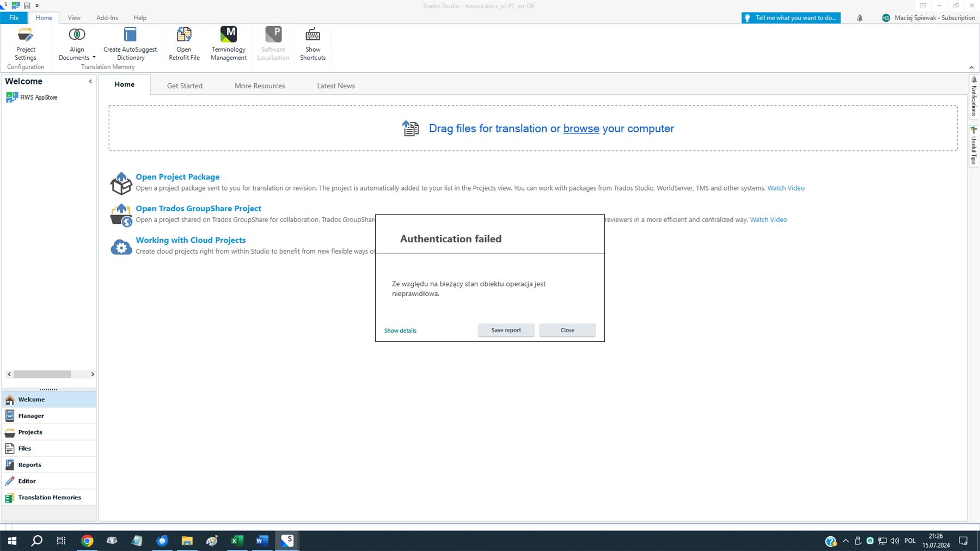Go to the Editor view

49,481
